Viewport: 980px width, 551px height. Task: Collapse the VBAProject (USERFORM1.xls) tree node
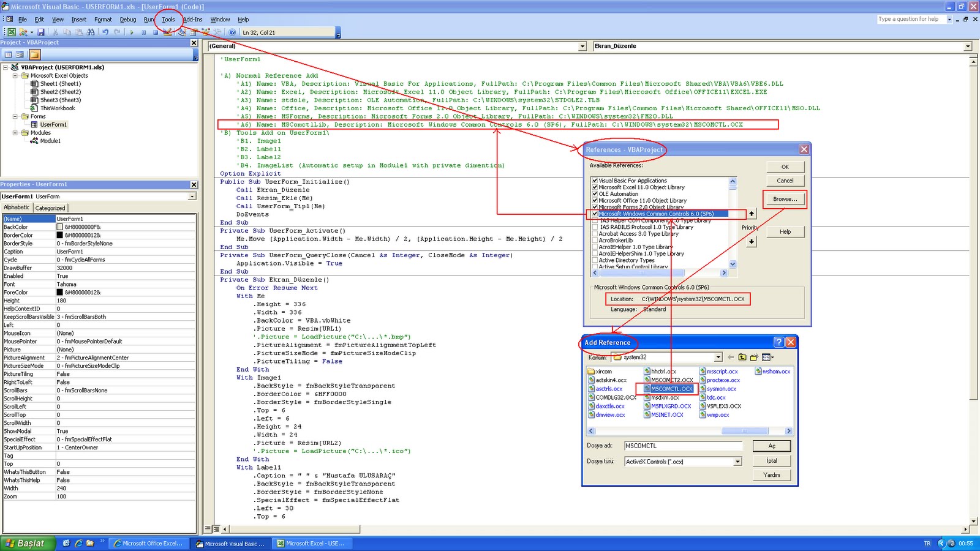(x=6, y=67)
